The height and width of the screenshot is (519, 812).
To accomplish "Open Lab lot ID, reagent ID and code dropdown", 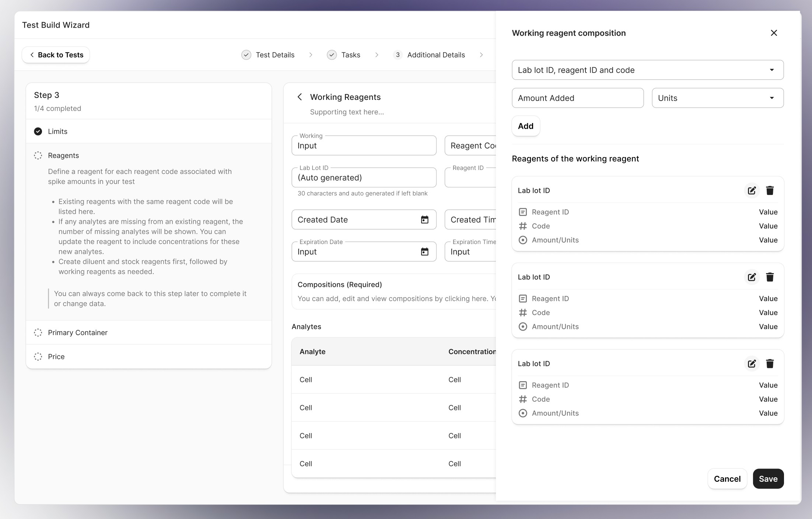I will click(647, 70).
